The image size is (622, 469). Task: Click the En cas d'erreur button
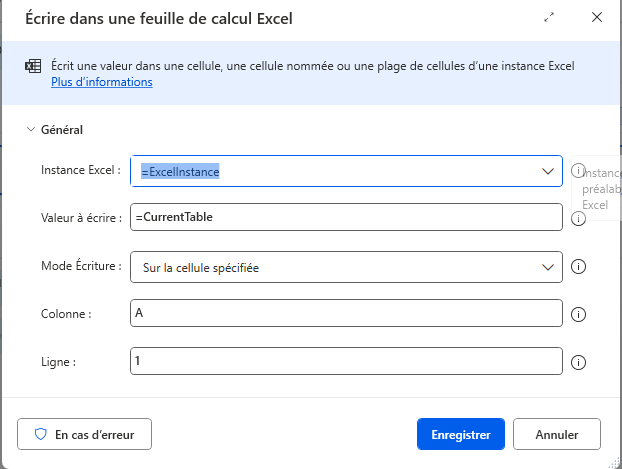point(84,434)
